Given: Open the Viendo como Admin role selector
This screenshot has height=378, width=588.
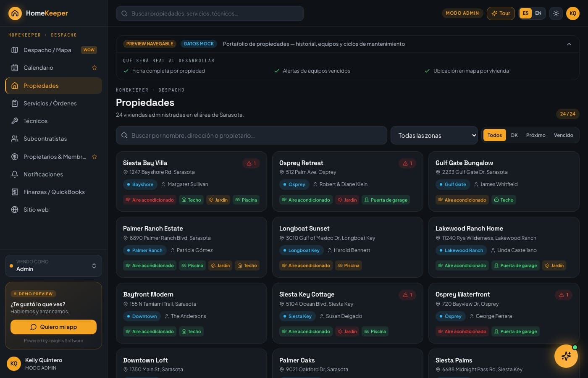Looking at the screenshot, I should (53, 265).
